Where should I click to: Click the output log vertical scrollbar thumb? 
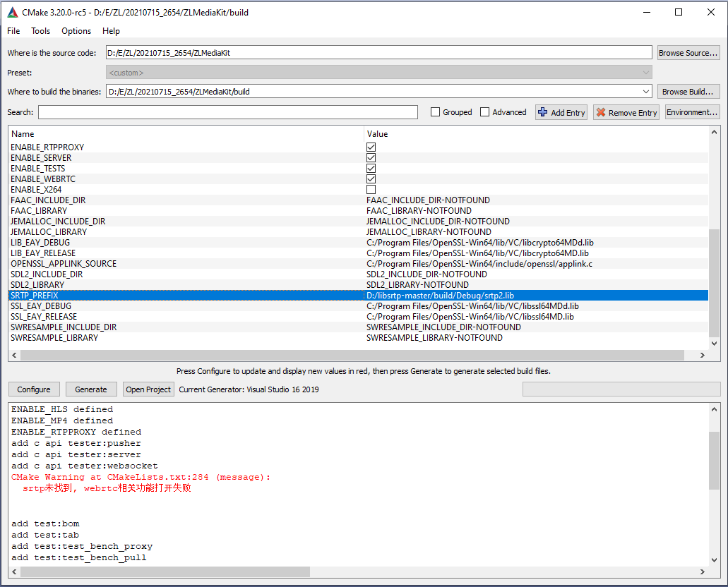pos(714,460)
